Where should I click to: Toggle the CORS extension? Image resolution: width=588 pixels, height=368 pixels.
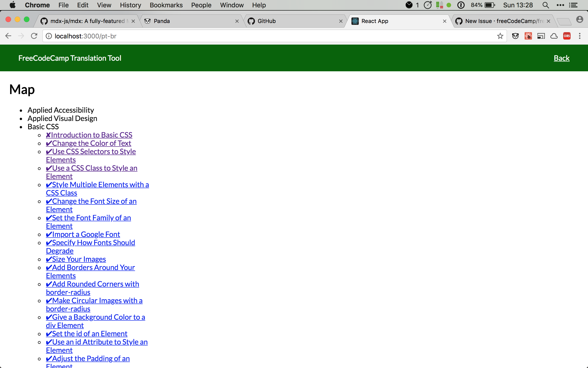pos(567,36)
